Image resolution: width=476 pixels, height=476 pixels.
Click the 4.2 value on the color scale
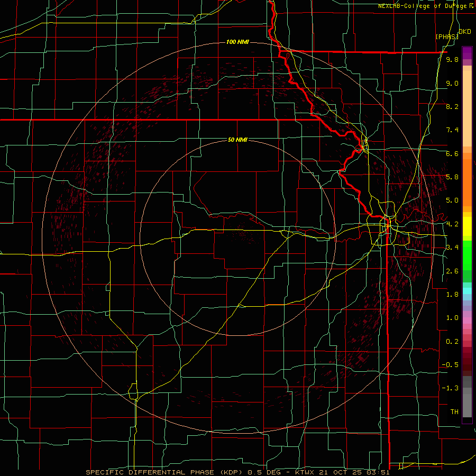[452, 224]
